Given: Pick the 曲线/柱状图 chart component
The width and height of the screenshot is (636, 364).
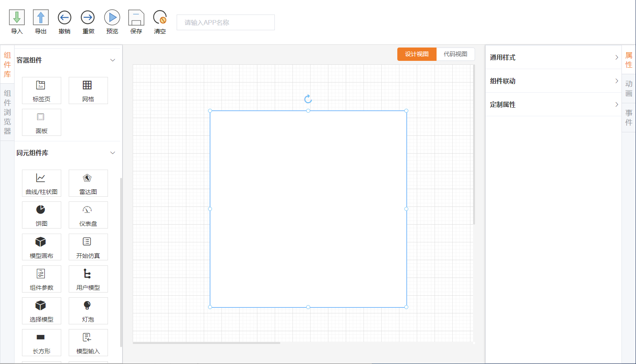Looking at the screenshot, I should 42,183.
